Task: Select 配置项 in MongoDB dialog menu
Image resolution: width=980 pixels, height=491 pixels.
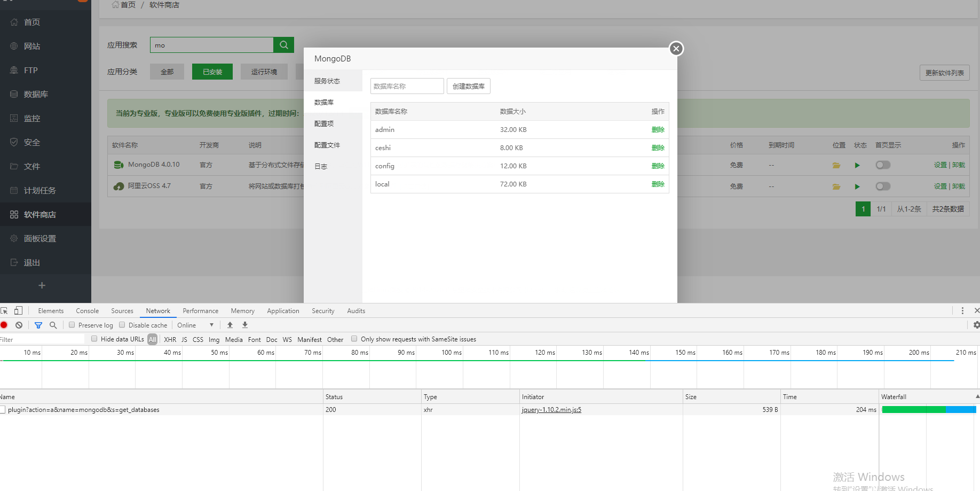Action: coord(333,123)
